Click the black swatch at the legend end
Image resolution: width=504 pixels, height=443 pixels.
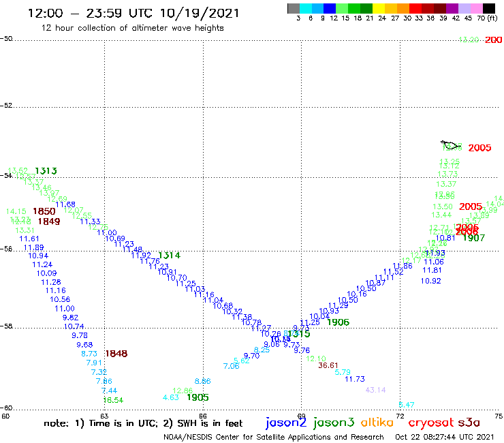[489, 8]
